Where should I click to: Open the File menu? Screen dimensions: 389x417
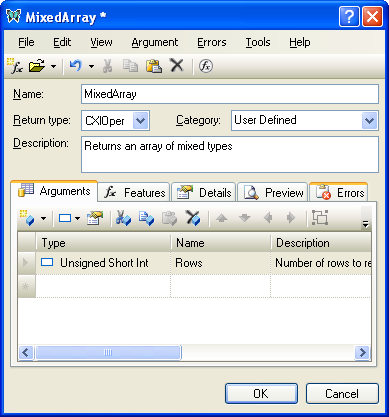click(26, 42)
